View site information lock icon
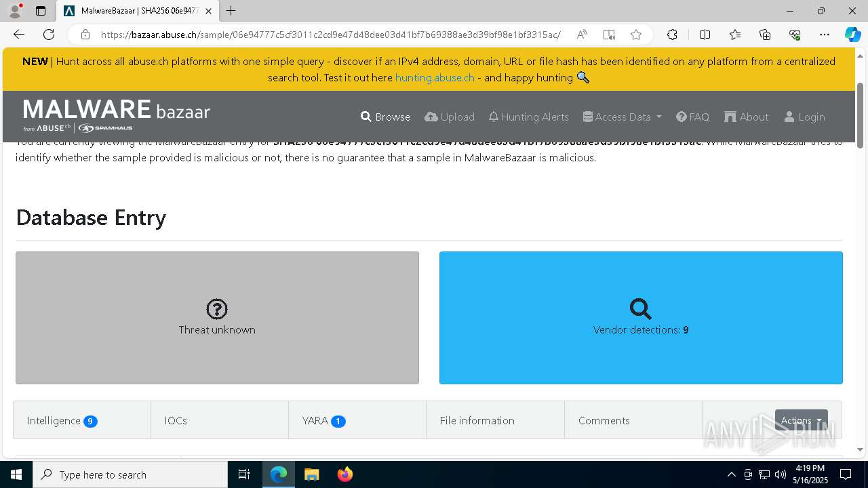This screenshot has height=488, width=868. click(85, 35)
